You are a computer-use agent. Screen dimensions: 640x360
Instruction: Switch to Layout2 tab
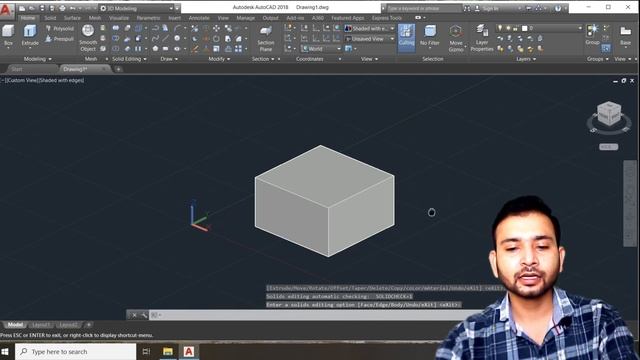click(68, 325)
